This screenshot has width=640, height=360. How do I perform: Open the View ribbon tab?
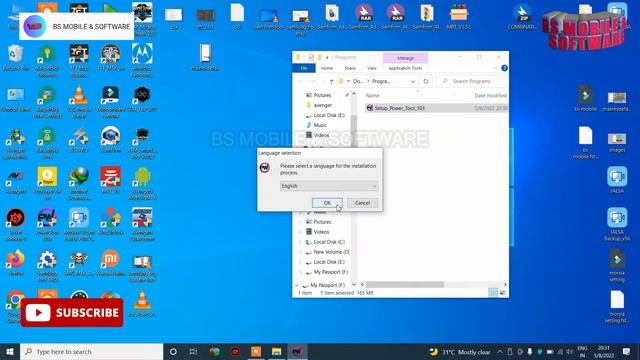point(371,68)
